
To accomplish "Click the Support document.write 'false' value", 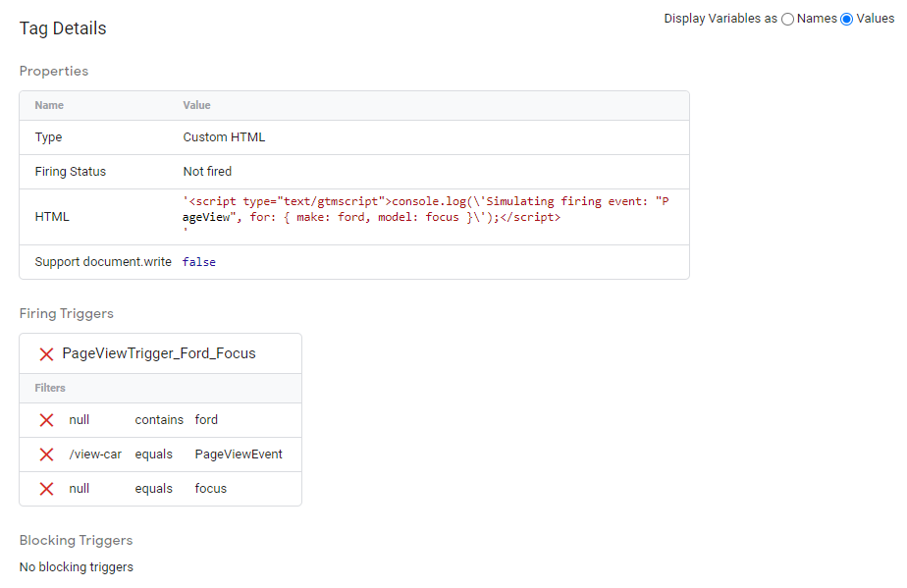I will 199,262.
